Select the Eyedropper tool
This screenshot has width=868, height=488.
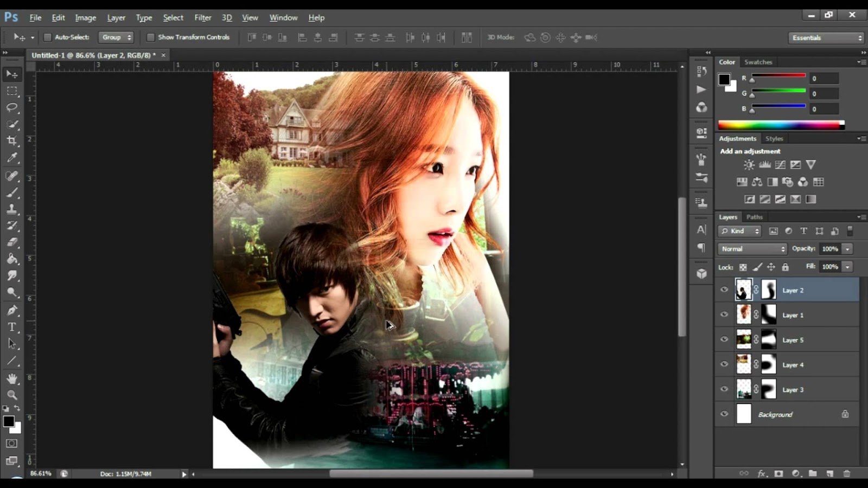(12, 158)
